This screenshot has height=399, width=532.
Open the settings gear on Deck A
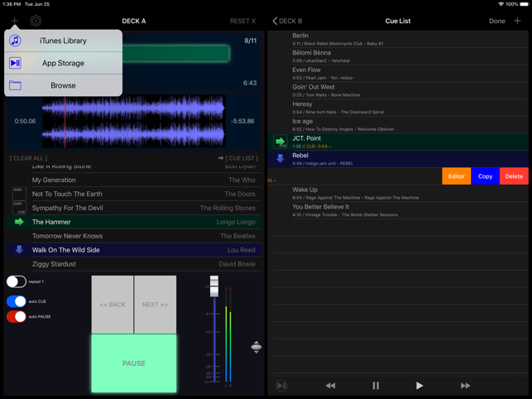36,21
